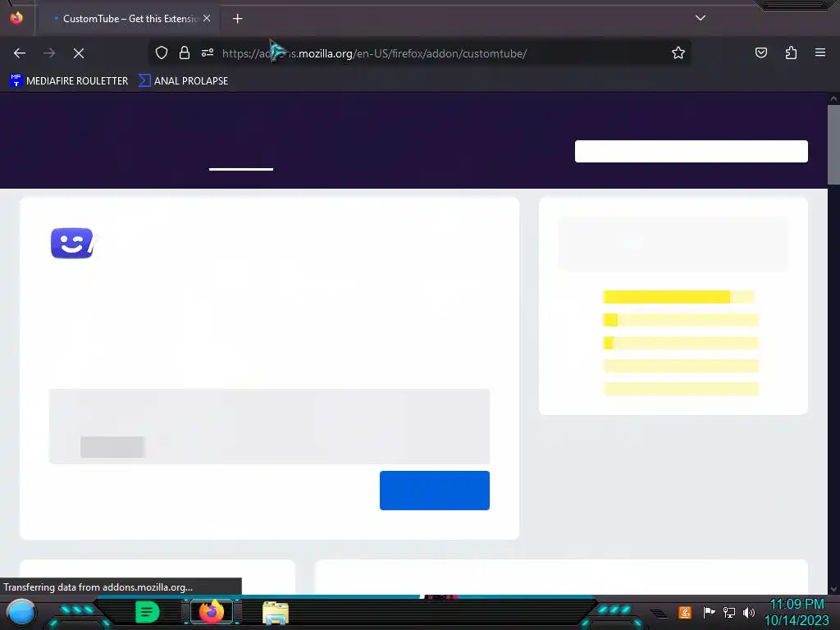Click the CustomTube smiley add-on icon
This screenshot has width=840, height=630.
(72, 243)
